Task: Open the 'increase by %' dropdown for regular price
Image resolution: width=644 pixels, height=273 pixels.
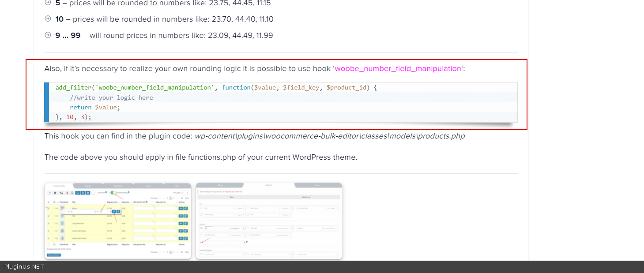Action: (237, 228)
